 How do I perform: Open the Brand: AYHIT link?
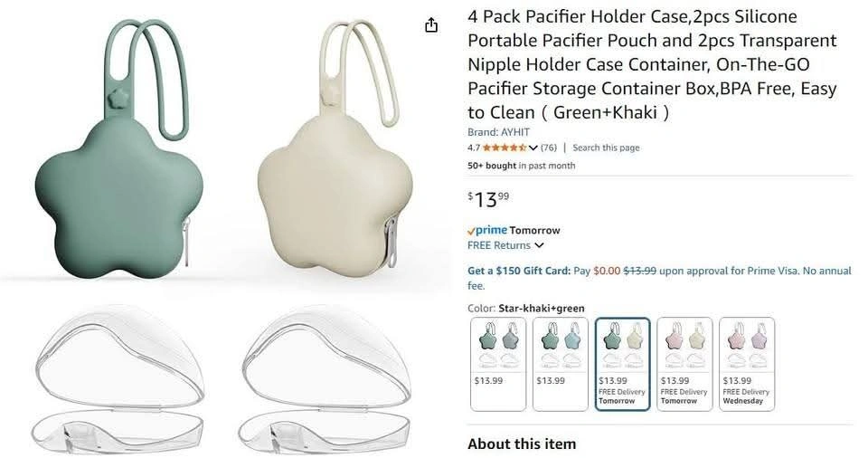point(498,132)
